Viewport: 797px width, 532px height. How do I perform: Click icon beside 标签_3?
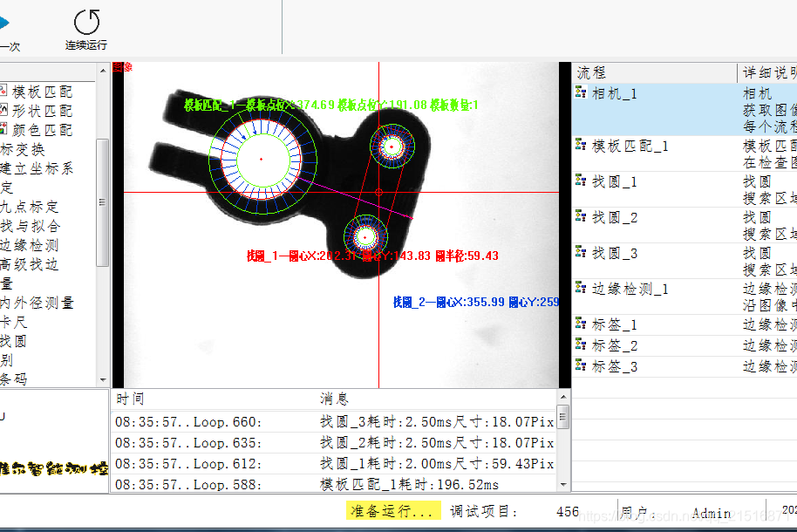tap(581, 365)
